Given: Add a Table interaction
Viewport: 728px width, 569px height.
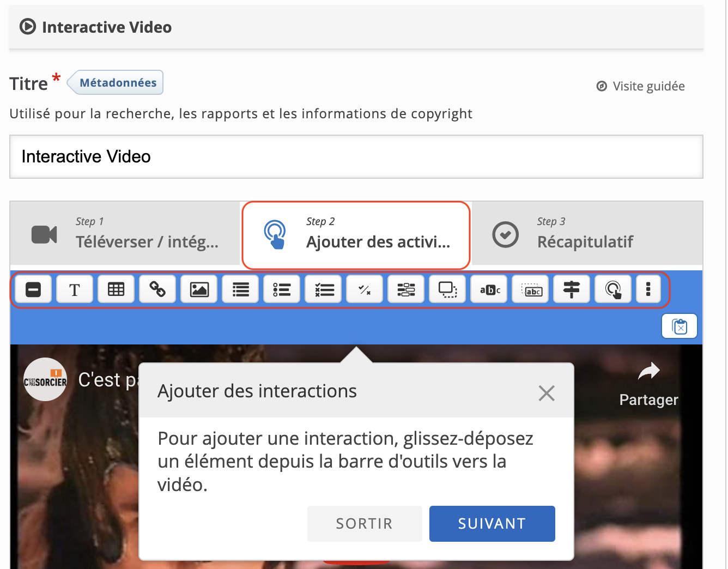Looking at the screenshot, I should click(116, 289).
